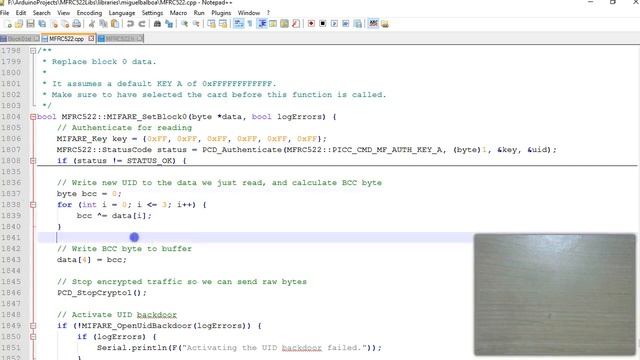Toggle the ABC spell check icon
This screenshot has height=360, width=640.
[x=373, y=24]
